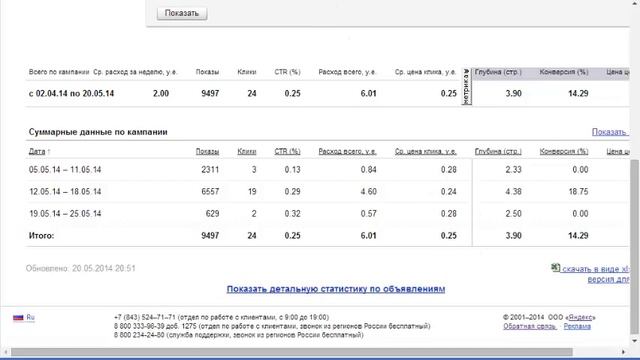The image size is (640, 360).
Task: Click the horizontal scrollbar thumb
Action: point(292,352)
